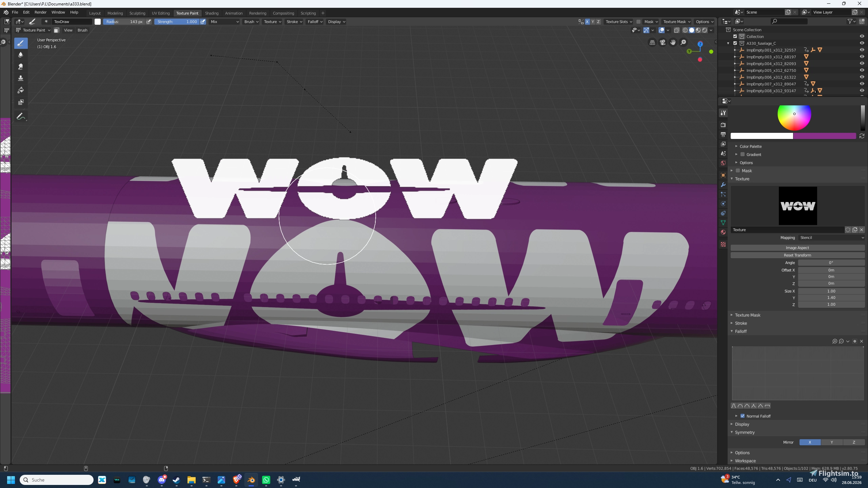Switch to orthographic grid view toggle

[652, 42]
